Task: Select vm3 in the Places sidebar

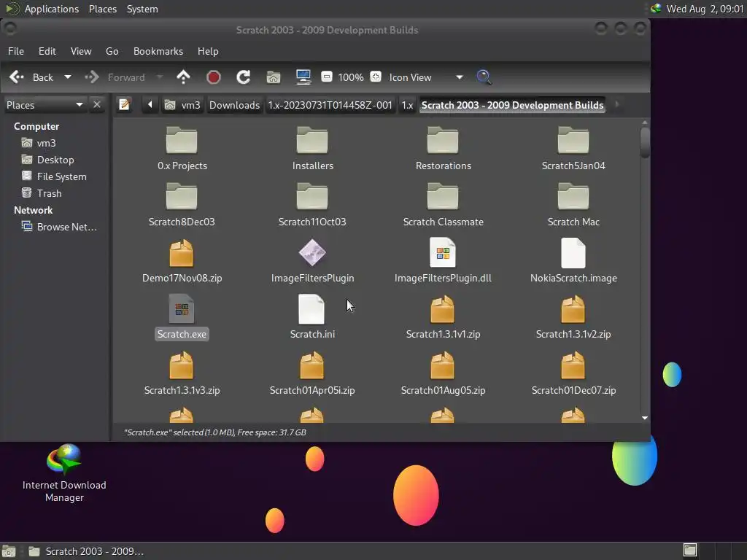Action: (x=46, y=143)
